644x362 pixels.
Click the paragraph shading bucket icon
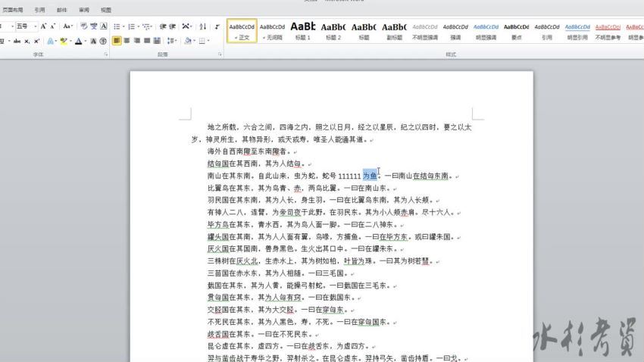pos(188,41)
